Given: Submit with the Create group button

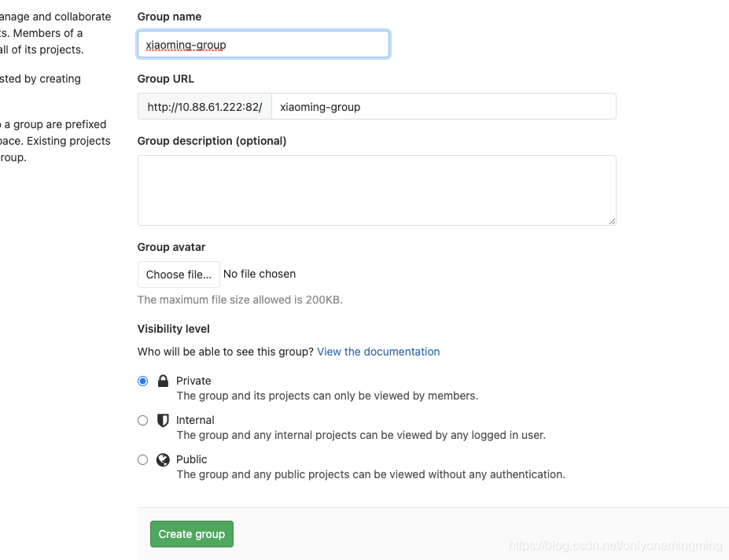Looking at the screenshot, I should (192, 534).
